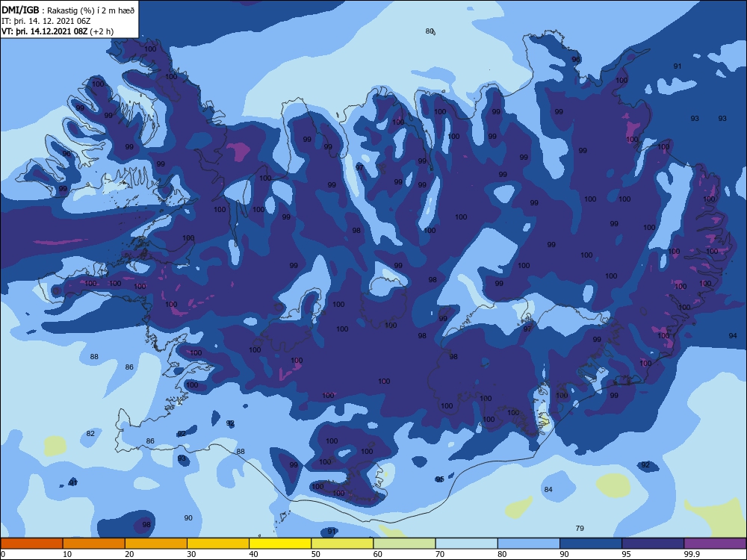
Task: Click the map value '94' near the east edge
Action: click(x=733, y=336)
